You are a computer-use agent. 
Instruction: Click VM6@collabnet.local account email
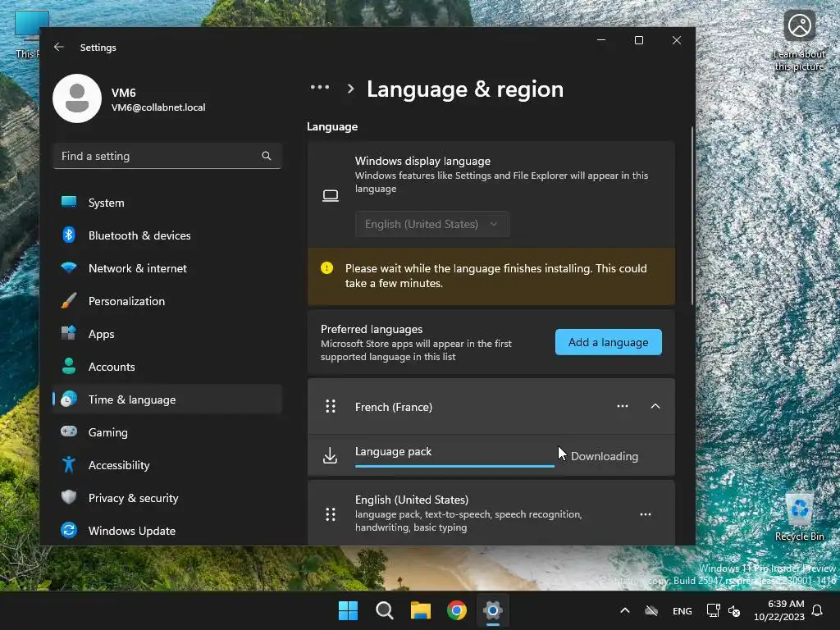(x=158, y=107)
